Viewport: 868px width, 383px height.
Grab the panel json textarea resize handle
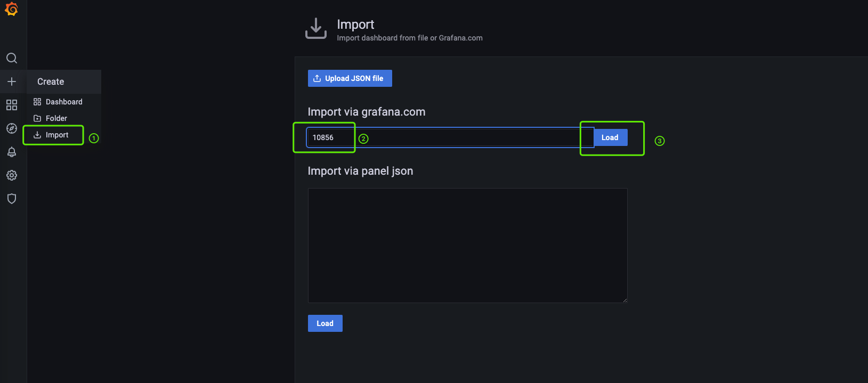[624, 300]
